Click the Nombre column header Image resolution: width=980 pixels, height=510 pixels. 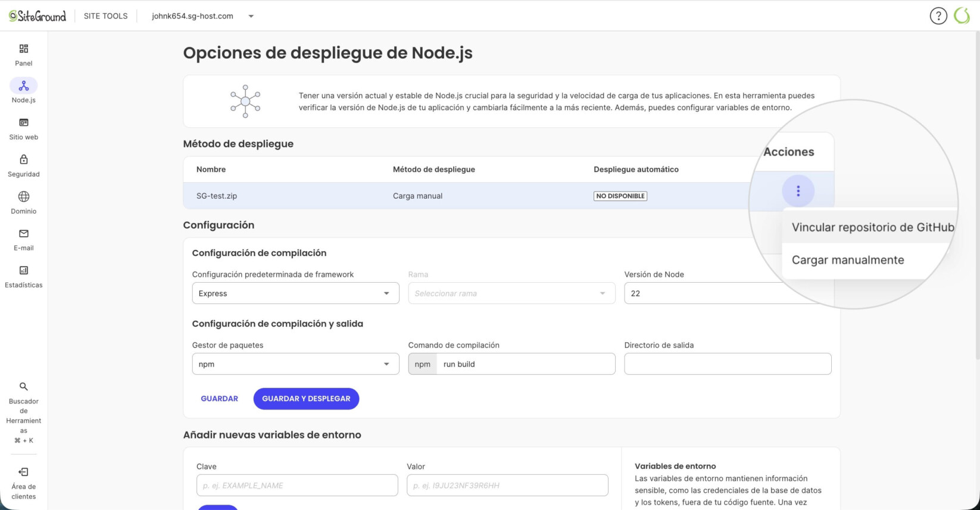[x=211, y=170]
